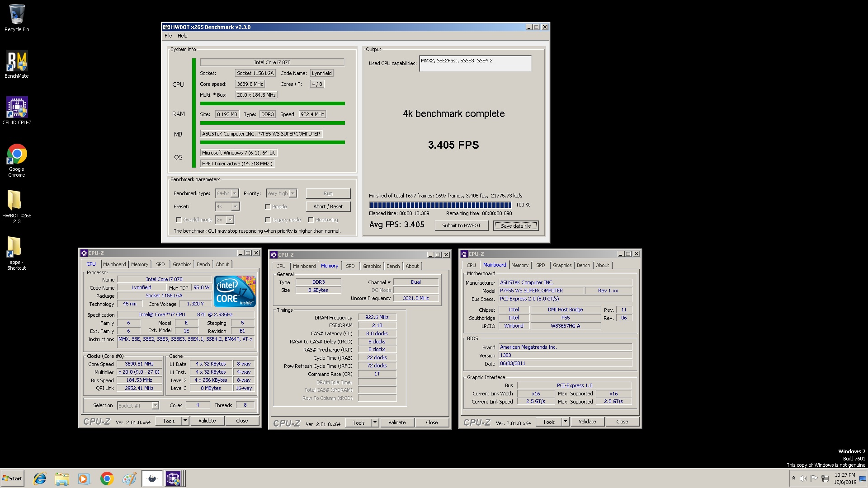Select the CPU-Z taskbar button

point(174,479)
